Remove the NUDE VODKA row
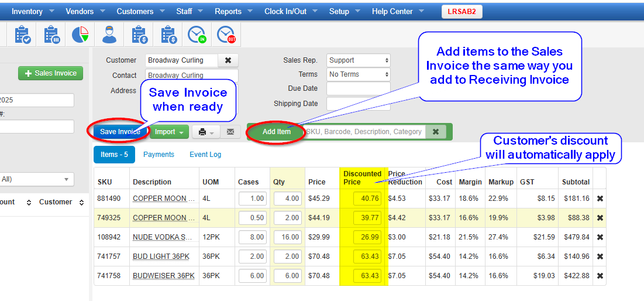The image size is (644, 301). [600, 237]
